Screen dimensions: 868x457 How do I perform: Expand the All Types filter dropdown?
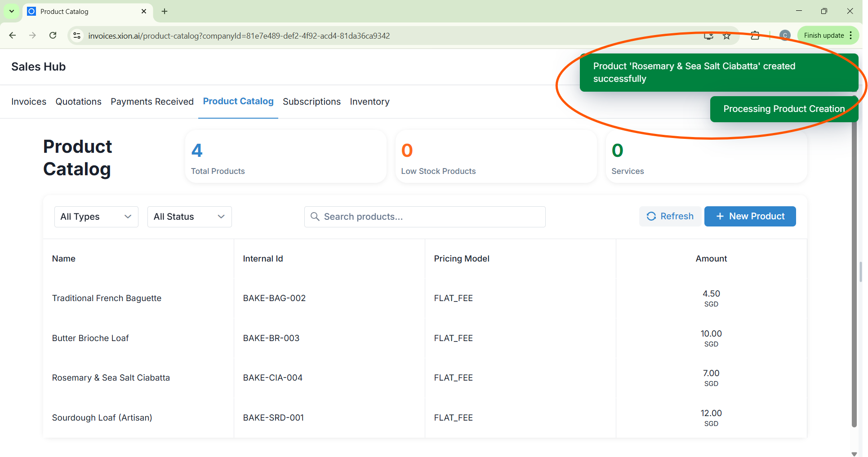pyautogui.click(x=96, y=217)
